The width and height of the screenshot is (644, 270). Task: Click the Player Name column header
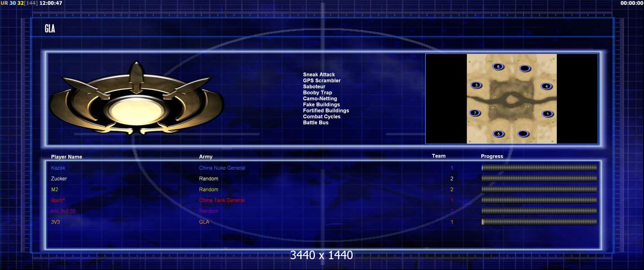coord(67,157)
